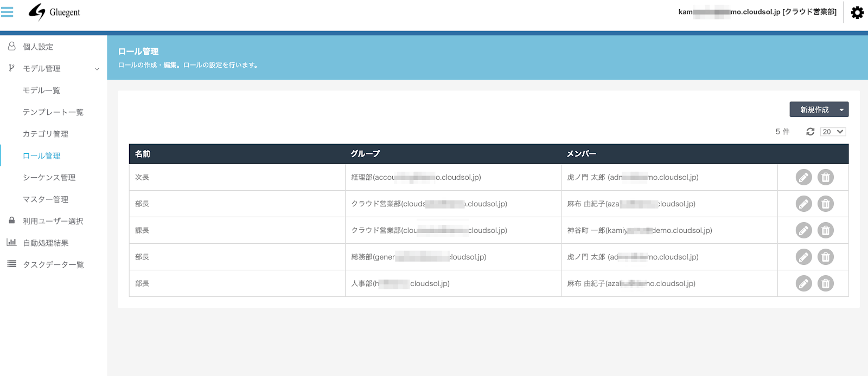Edit the 部長 role for クラウド営業部

[x=804, y=204]
